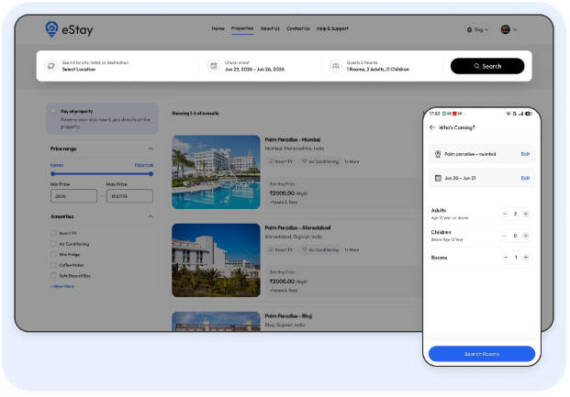Click the black Search button
570x397 pixels.
[487, 66]
